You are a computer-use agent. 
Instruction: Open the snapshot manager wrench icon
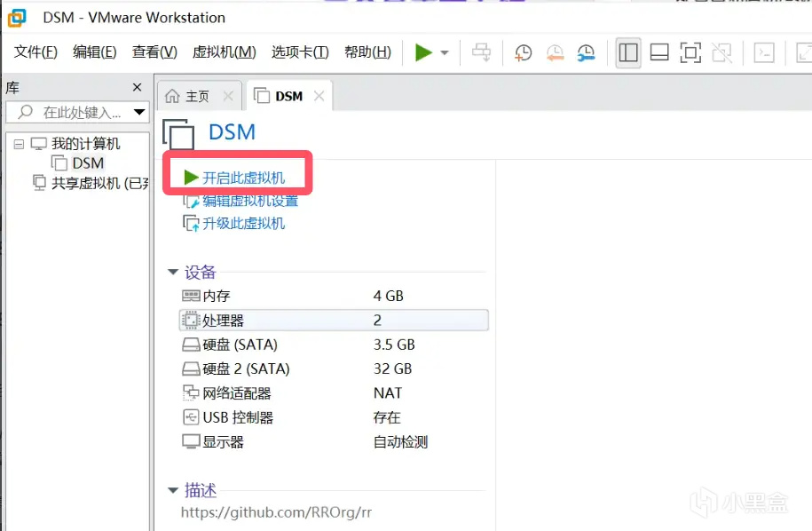coord(586,52)
